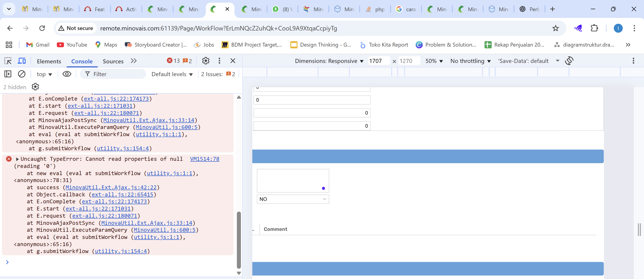Image resolution: width=644 pixels, height=279 pixels.
Task: Open the Sources panel tab
Action: point(113,61)
